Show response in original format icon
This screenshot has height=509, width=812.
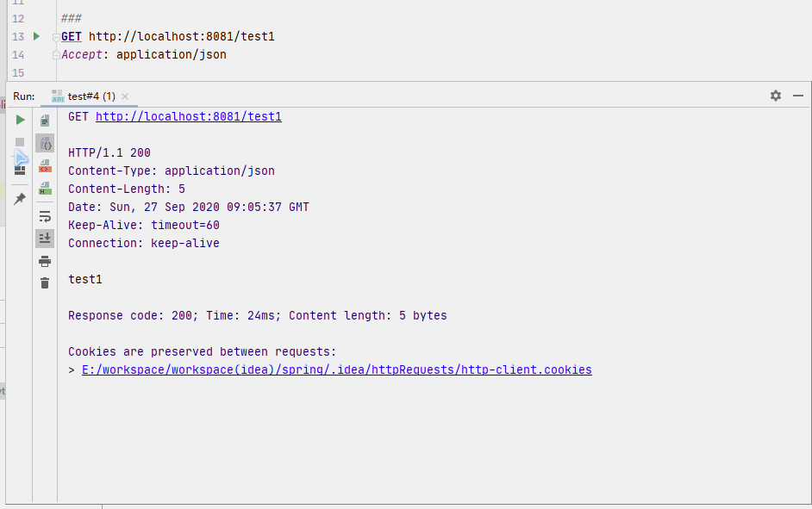pos(45,121)
